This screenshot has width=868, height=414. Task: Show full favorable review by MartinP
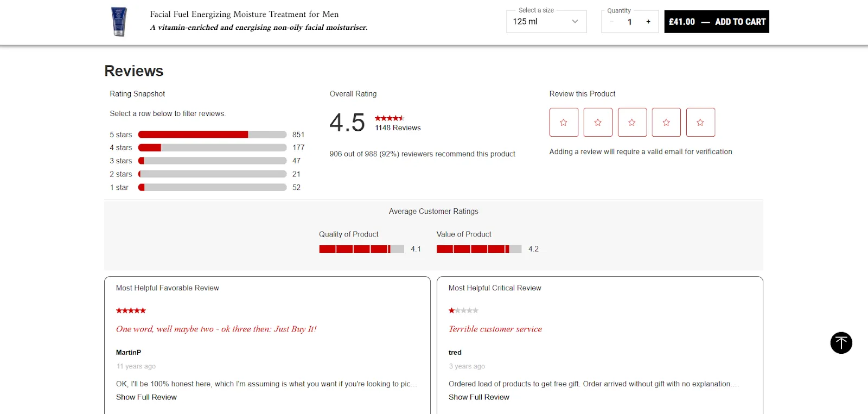tap(146, 397)
